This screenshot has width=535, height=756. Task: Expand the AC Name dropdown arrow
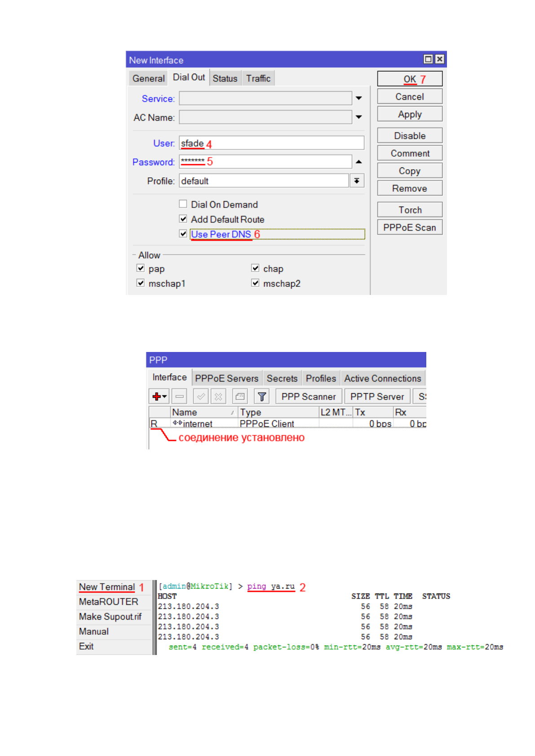click(358, 117)
